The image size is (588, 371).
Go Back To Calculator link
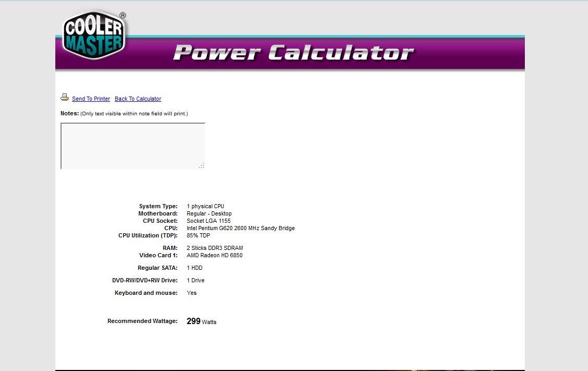[x=138, y=99]
